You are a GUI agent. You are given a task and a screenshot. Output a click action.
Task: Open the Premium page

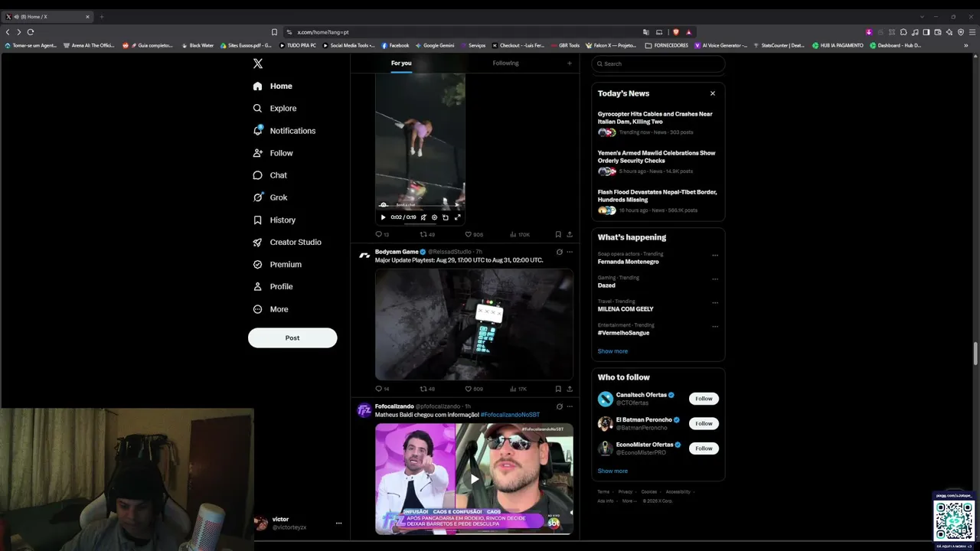pyautogui.click(x=276, y=264)
